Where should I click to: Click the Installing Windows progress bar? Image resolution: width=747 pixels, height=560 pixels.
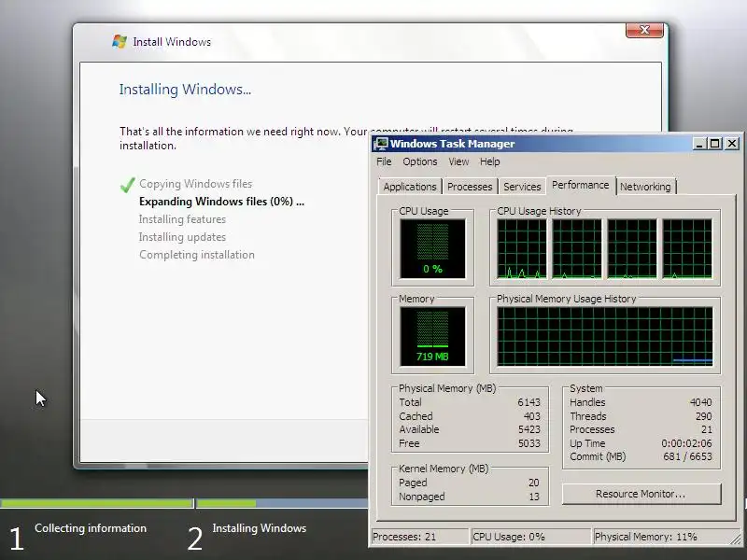point(282,503)
